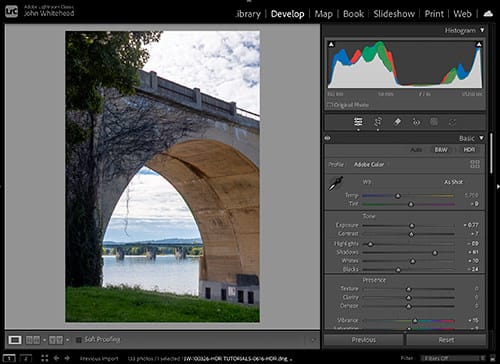Click the Previous settings button
Screen dimensions: 500x364
coord(363,340)
